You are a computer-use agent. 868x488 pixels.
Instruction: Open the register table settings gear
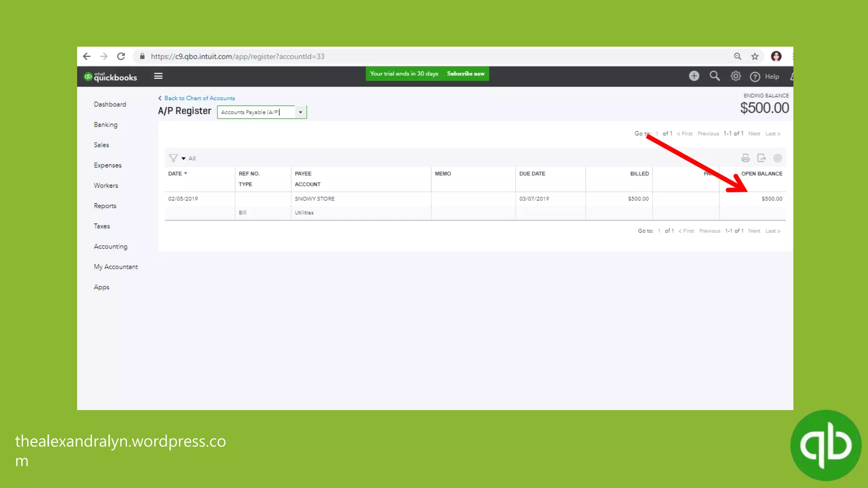click(x=777, y=158)
